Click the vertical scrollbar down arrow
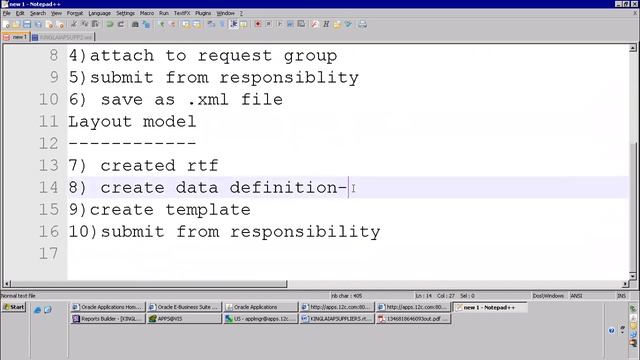 tap(633, 276)
